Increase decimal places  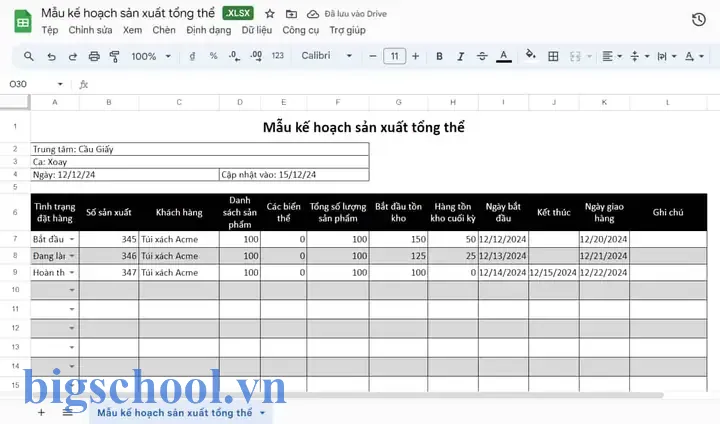[256, 56]
